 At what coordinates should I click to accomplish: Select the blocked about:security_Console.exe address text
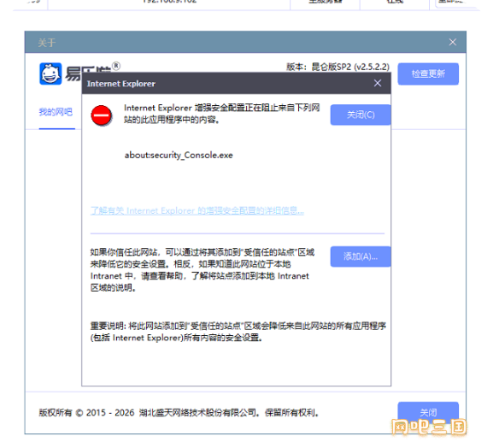(x=179, y=155)
